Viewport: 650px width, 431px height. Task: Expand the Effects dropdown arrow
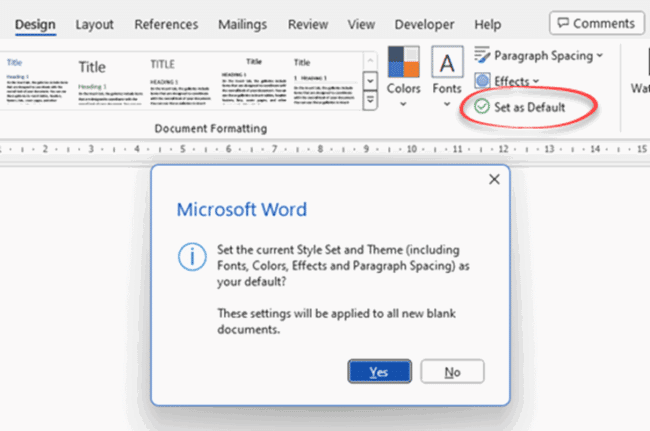pyautogui.click(x=536, y=81)
